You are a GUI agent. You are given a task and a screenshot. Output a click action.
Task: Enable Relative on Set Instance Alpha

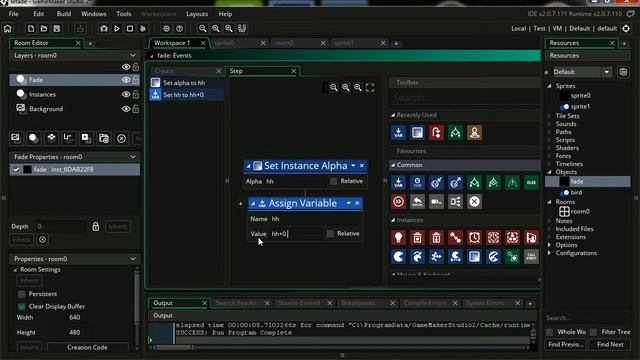tap(333, 181)
